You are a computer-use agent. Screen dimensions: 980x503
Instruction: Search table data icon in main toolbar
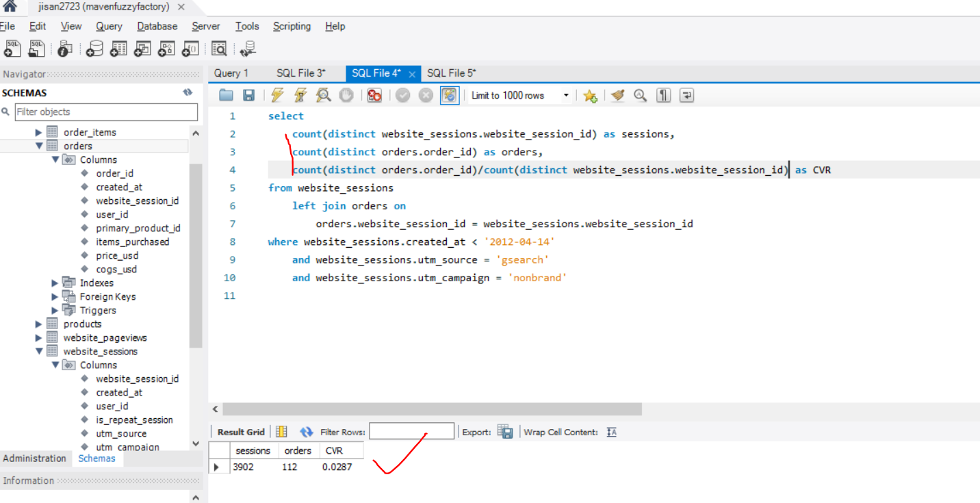(219, 49)
